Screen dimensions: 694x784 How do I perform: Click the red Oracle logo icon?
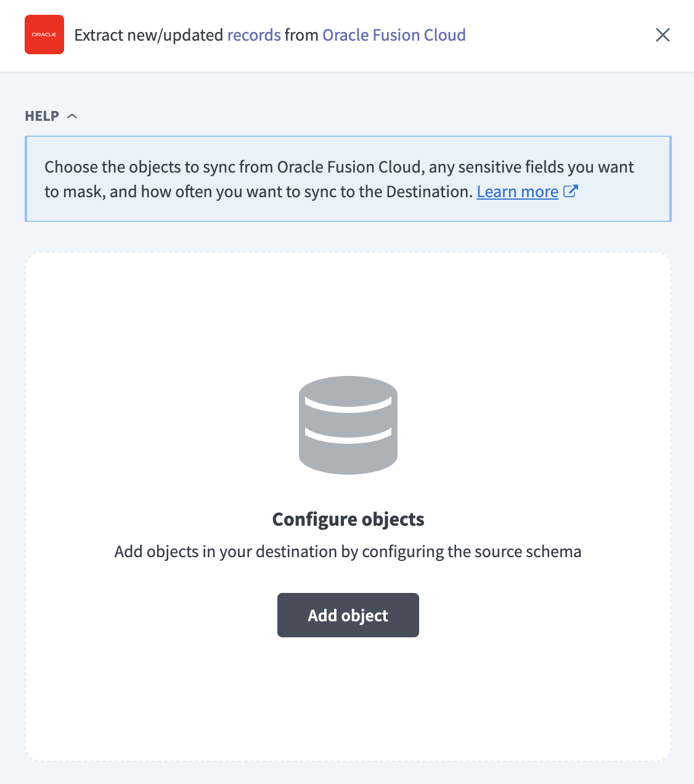(x=44, y=35)
